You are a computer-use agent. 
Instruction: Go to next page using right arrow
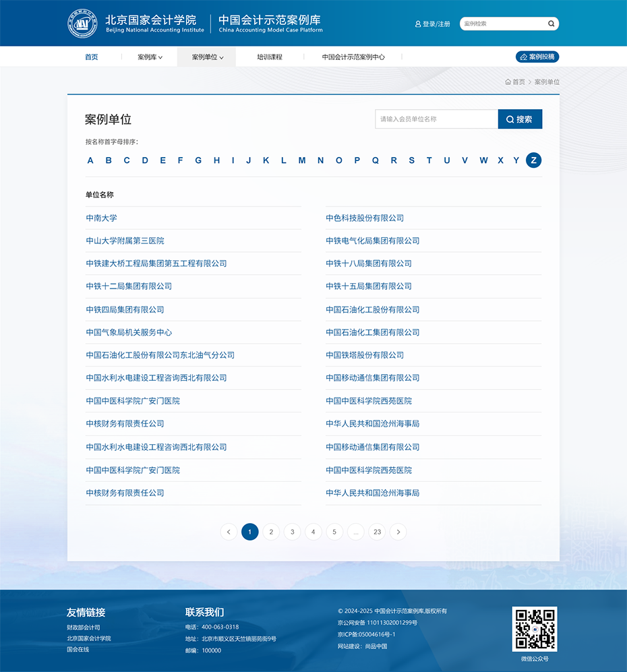(x=398, y=532)
